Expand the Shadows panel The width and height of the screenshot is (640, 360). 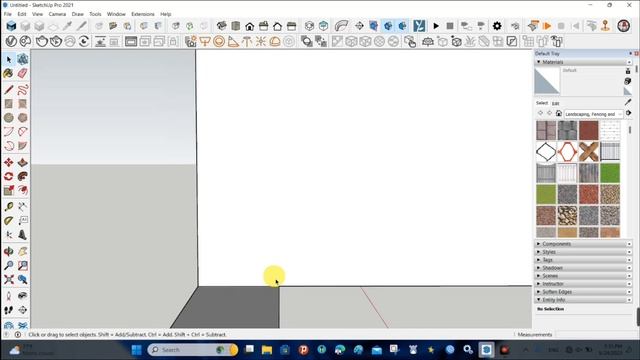[x=583, y=268]
